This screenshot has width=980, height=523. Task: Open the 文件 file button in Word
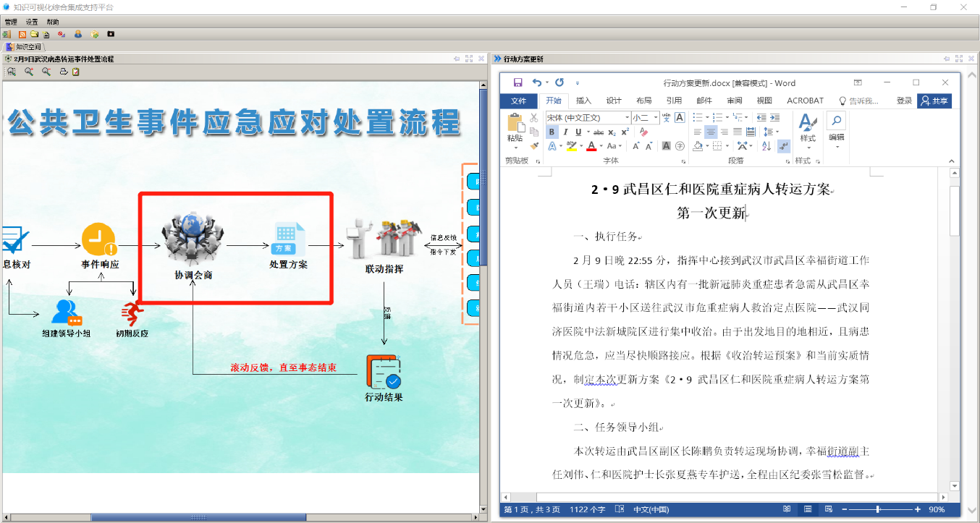[519, 101]
